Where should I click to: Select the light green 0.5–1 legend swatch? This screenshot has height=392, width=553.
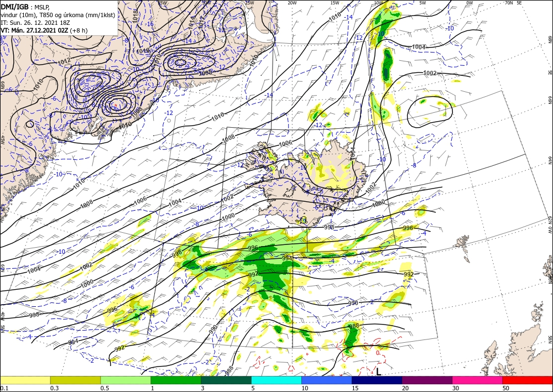click(126, 380)
